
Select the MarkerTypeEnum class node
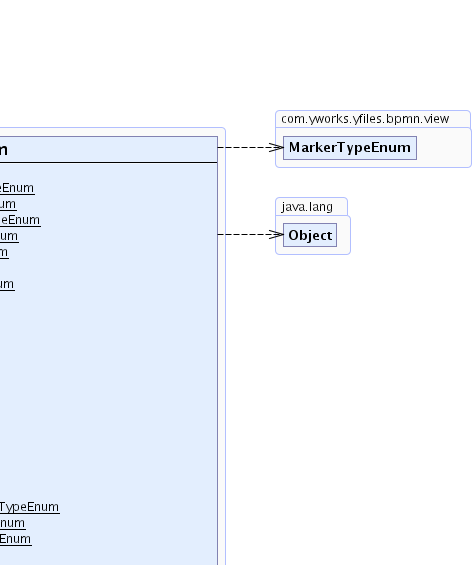point(350,148)
